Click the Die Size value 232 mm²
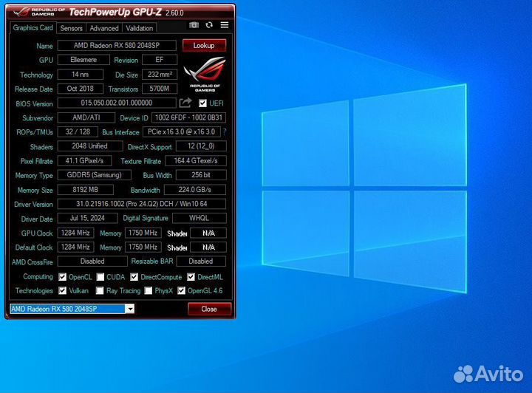This screenshot has width=532, height=393. tap(160, 75)
